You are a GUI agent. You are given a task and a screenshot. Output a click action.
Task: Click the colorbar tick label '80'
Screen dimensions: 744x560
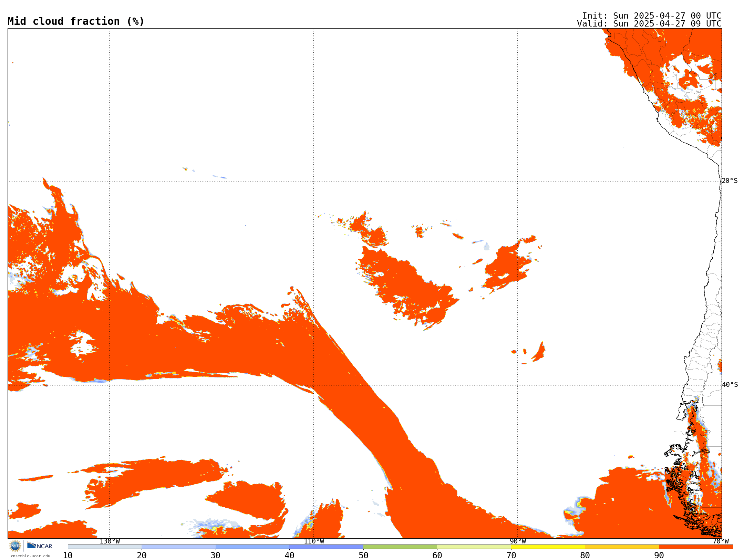coord(585,556)
